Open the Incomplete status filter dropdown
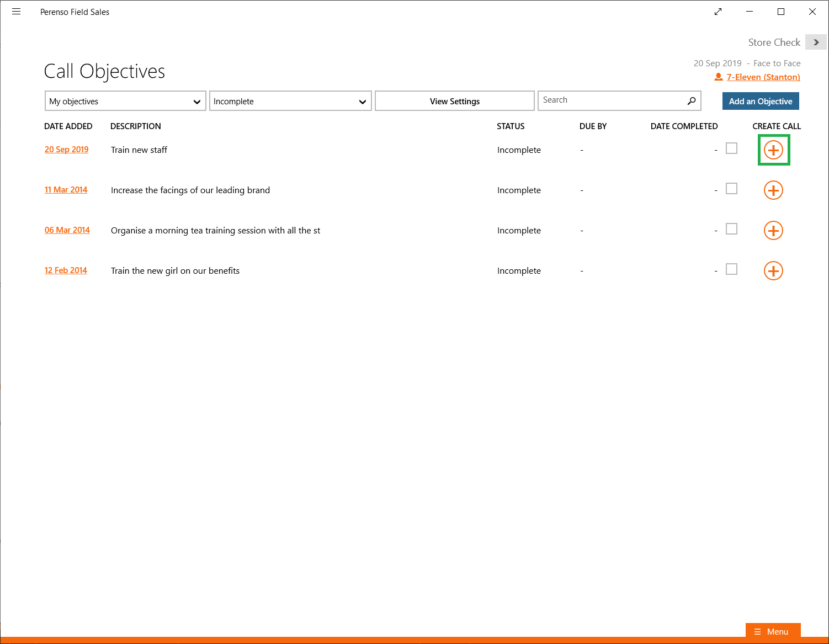Screen dimensions: 829x644 tap(290, 101)
